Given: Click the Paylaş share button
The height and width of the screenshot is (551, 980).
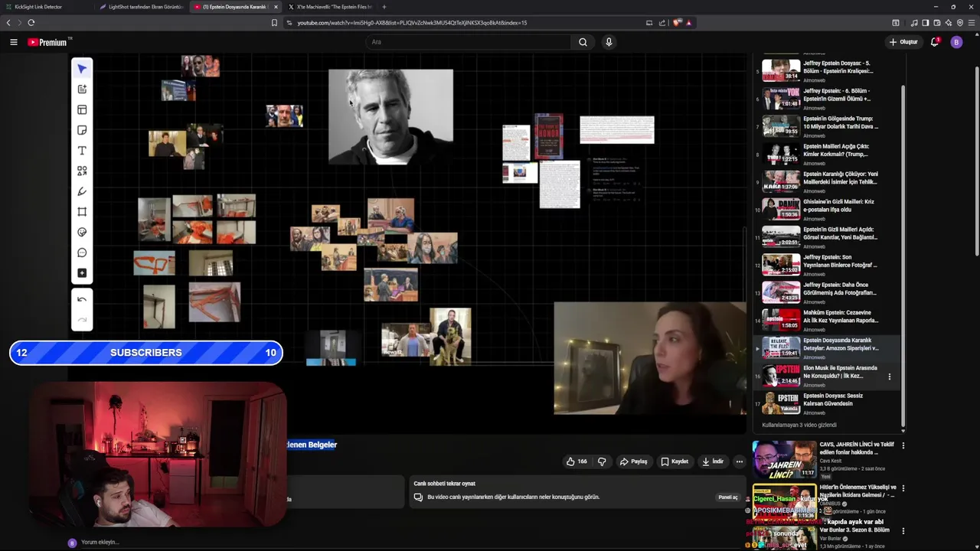Looking at the screenshot, I should tap(633, 461).
